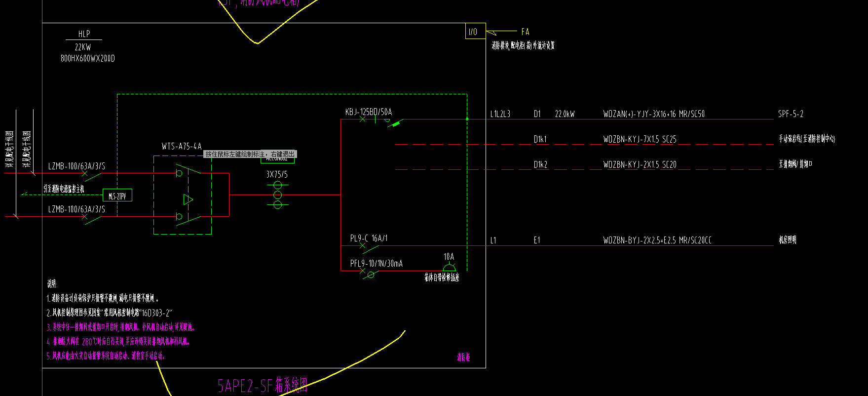Click note 2 referencing 16D303-2
Viewport: 868px width, 396px height.
[109, 313]
